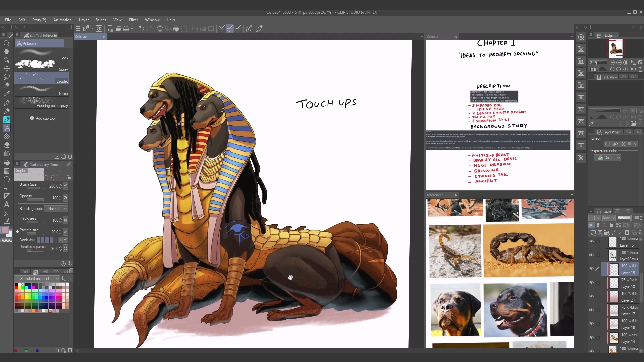The width and height of the screenshot is (644, 362).
Task: Adjust the Opacity slider in Tool property
Action: tap(35, 200)
